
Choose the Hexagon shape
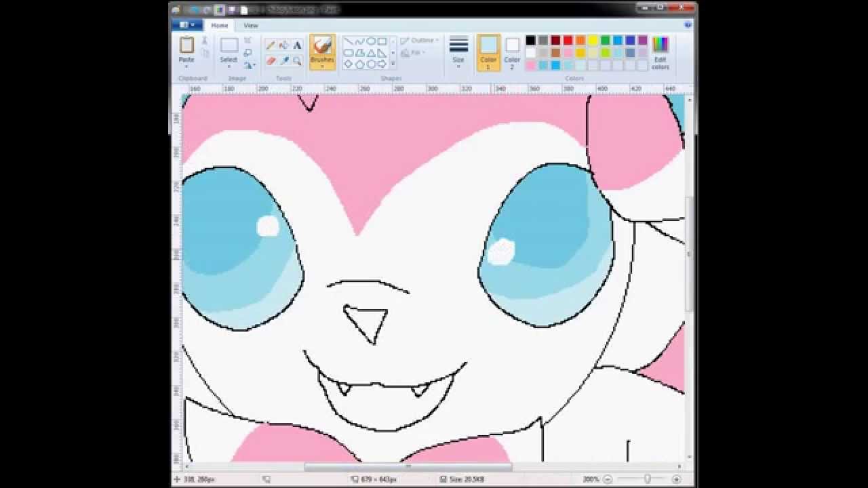[x=371, y=64]
